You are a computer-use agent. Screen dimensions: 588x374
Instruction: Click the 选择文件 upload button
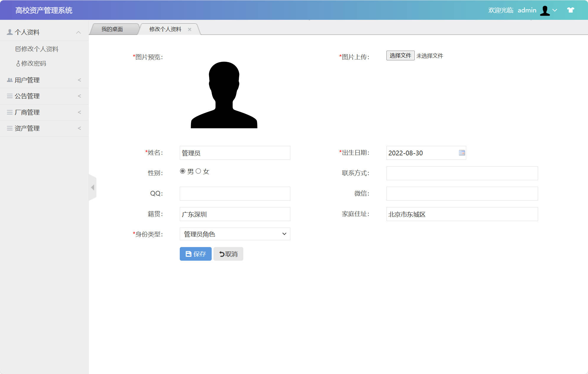tap(400, 55)
